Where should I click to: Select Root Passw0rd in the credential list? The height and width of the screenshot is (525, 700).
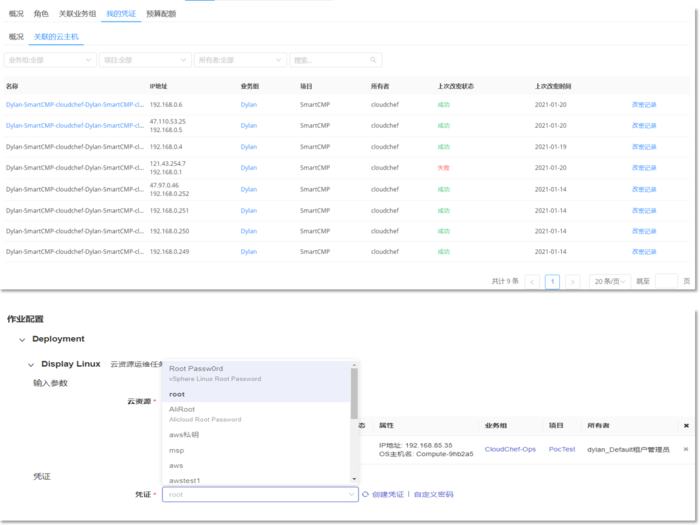click(257, 373)
